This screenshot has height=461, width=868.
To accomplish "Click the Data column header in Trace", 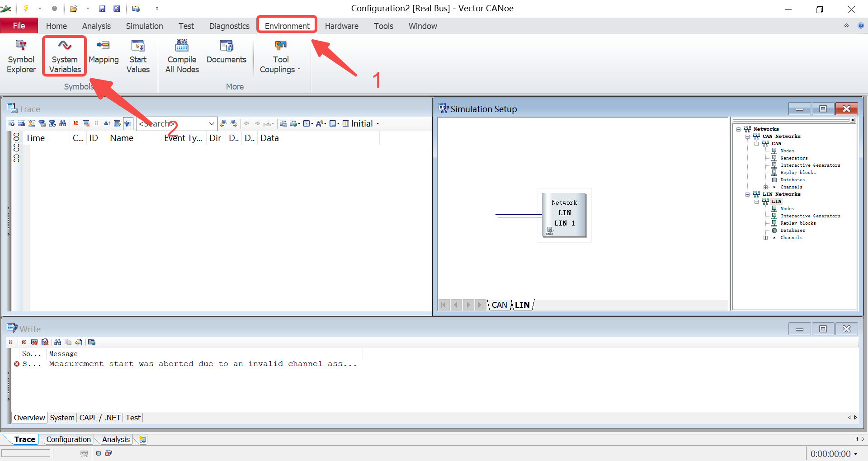I will pyautogui.click(x=319, y=138).
